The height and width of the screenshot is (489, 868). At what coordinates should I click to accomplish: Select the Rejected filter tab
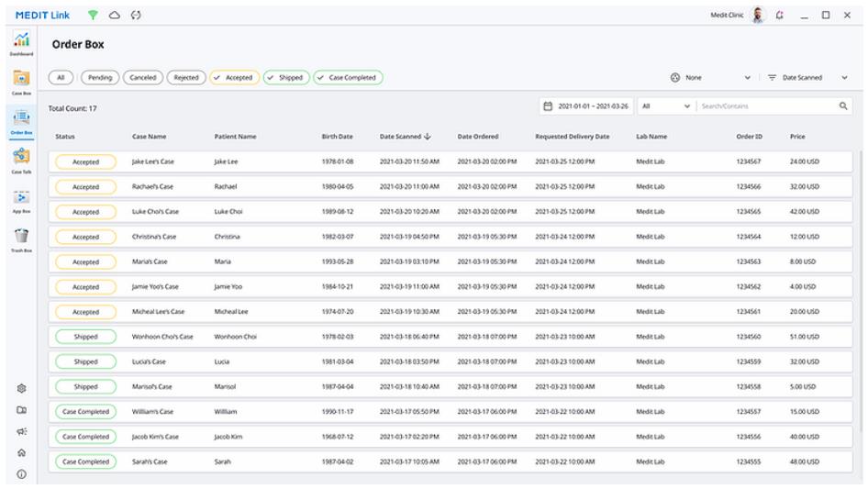click(185, 78)
